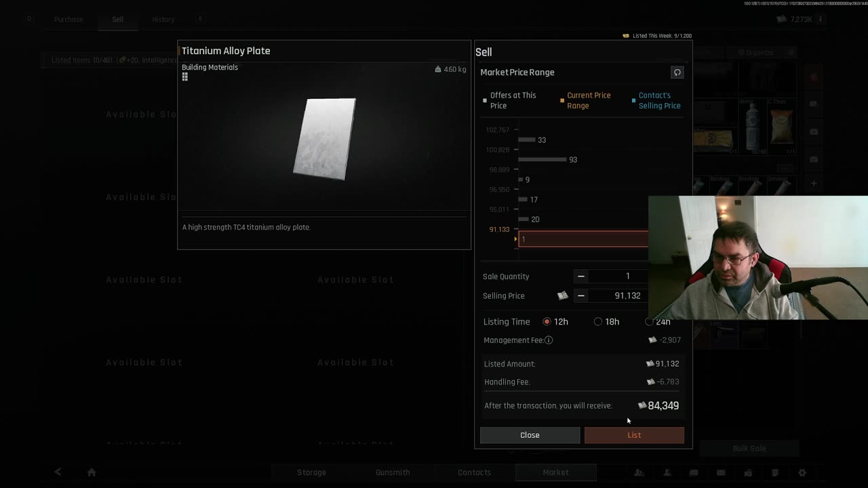Click the weight icon beside 4.60 kg

438,69
